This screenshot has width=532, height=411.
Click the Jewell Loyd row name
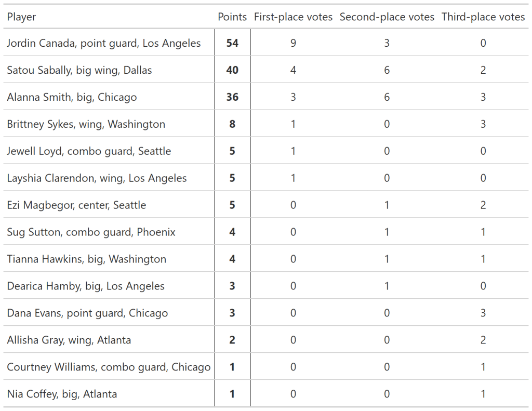(x=89, y=151)
